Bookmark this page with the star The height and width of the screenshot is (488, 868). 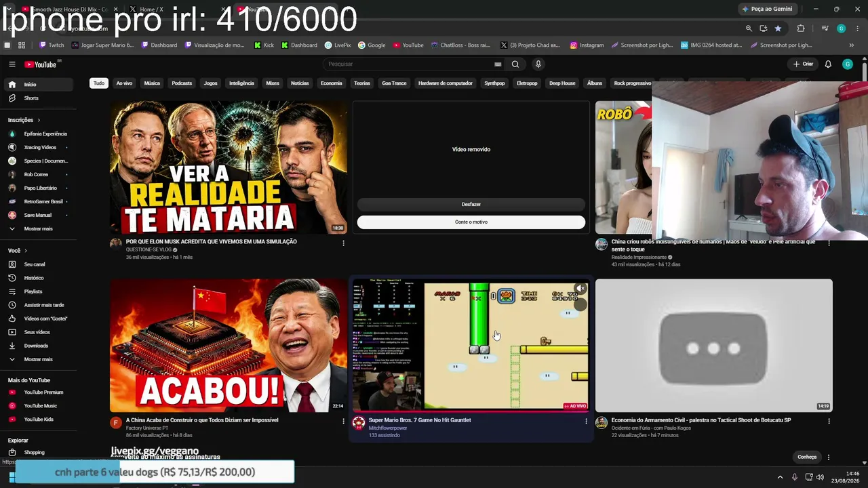point(778,28)
